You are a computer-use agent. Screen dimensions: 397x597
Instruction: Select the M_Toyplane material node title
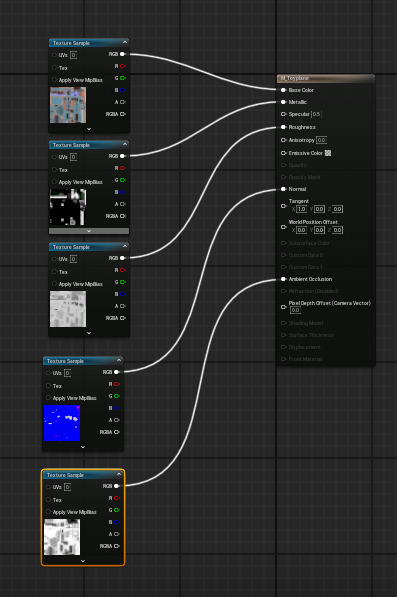coord(295,78)
